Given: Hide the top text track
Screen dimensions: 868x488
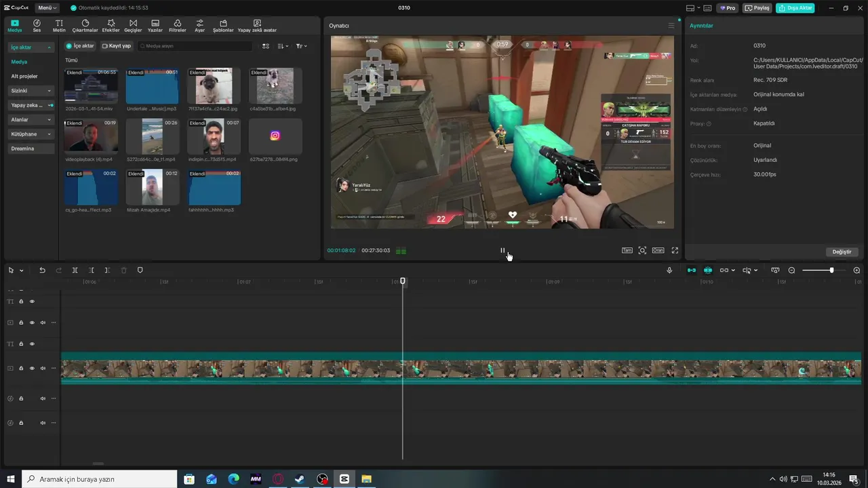Looking at the screenshot, I should coord(32,302).
